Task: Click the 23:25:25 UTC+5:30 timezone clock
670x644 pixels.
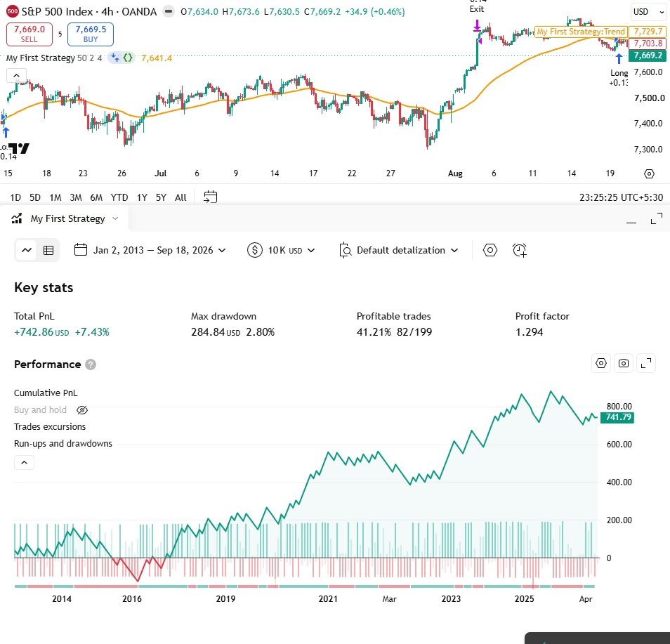Action: 621,197
